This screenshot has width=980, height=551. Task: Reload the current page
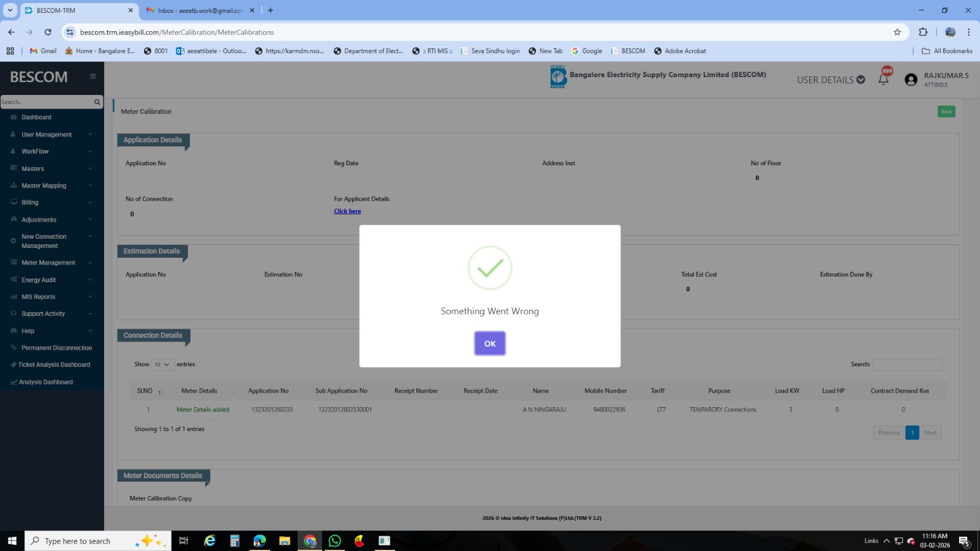48,32
